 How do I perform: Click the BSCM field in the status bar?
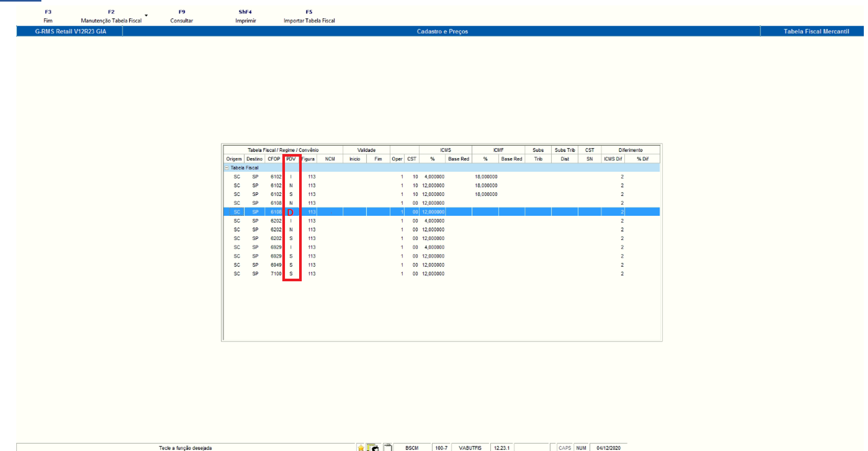(412, 448)
